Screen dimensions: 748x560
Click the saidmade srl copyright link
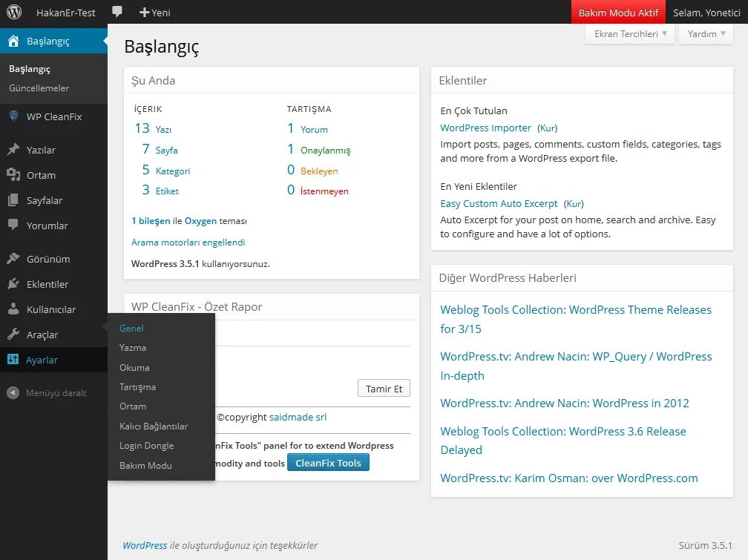[x=298, y=417]
